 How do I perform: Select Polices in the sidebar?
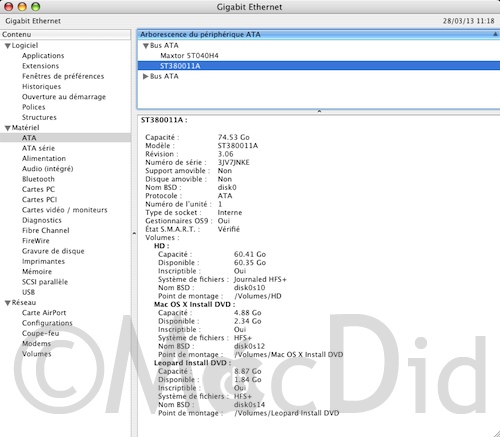tap(33, 107)
